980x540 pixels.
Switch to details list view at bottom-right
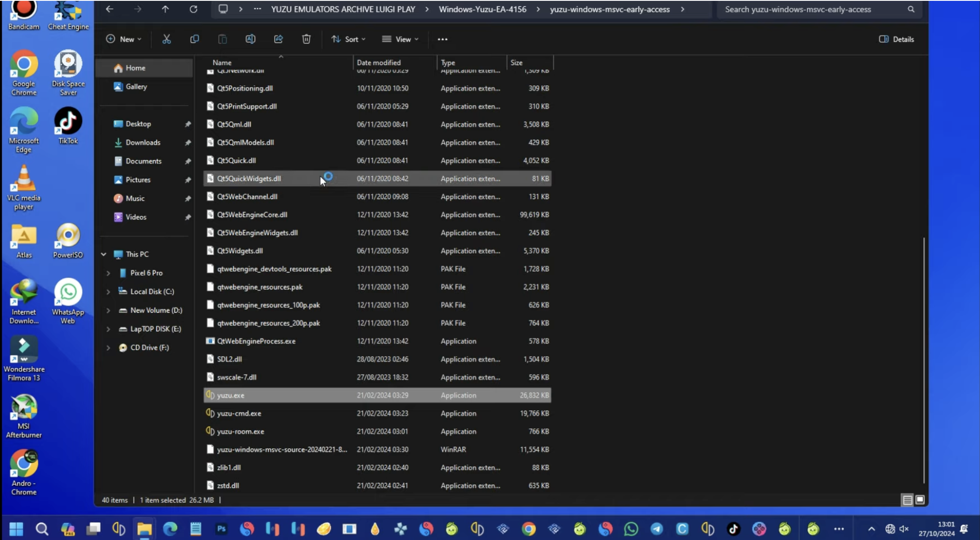tap(907, 500)
